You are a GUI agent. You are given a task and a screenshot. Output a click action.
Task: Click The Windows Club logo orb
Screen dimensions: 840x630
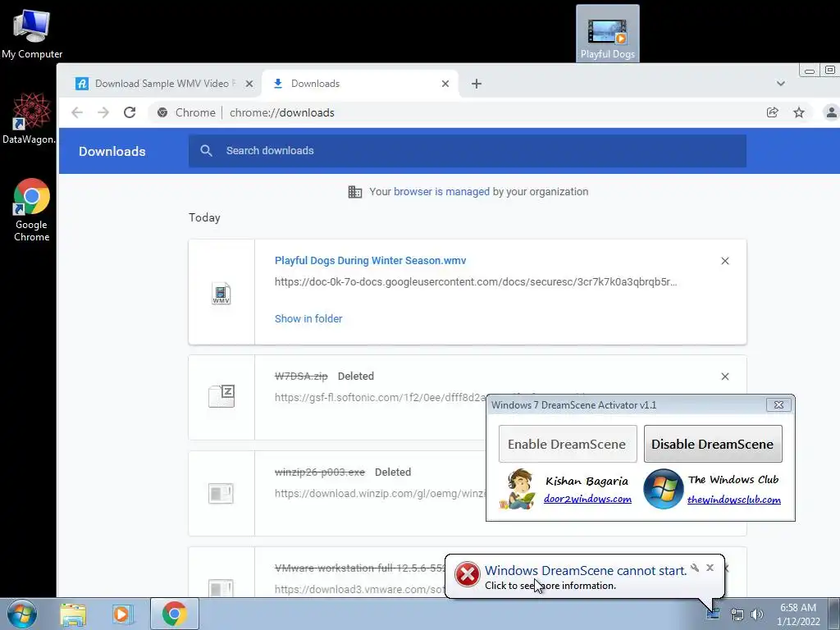click(x=663, y=489)
